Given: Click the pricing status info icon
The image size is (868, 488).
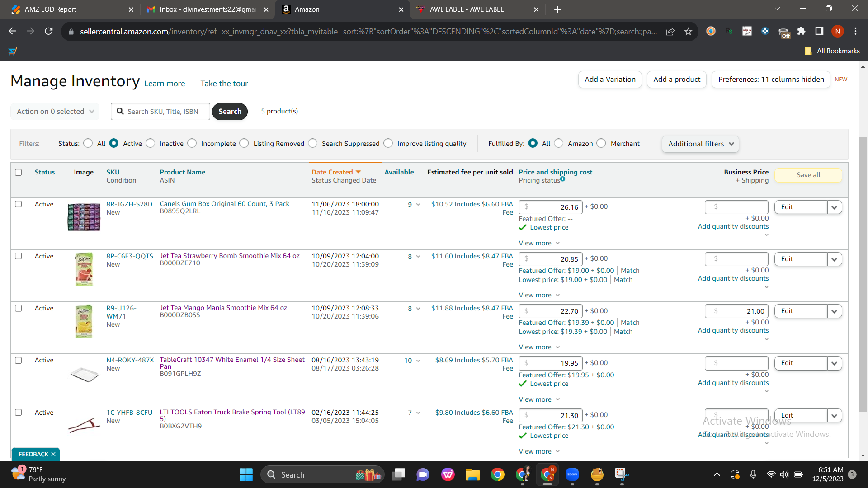Looking at the screenshot, I should [563, 179].
